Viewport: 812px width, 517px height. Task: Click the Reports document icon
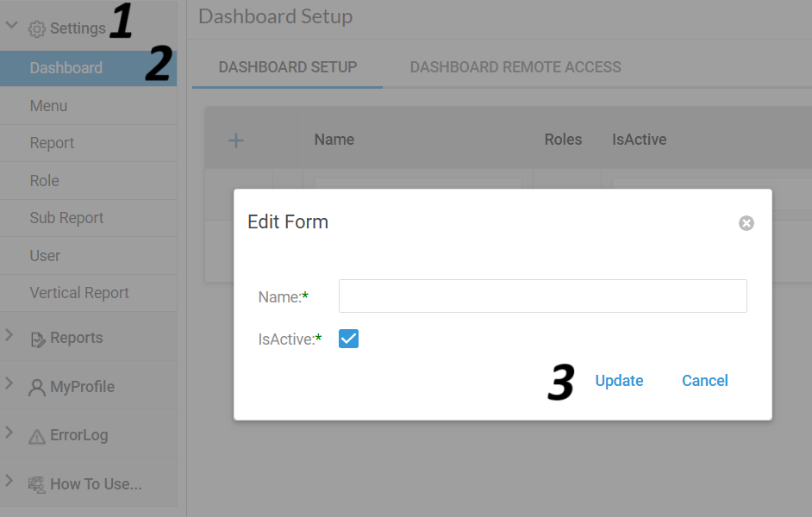[37, 339]
